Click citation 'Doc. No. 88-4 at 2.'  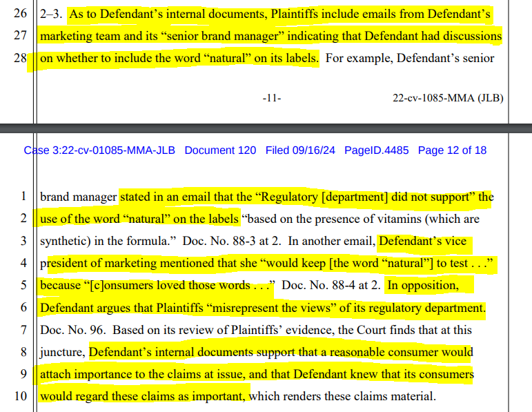click(331, 285)
